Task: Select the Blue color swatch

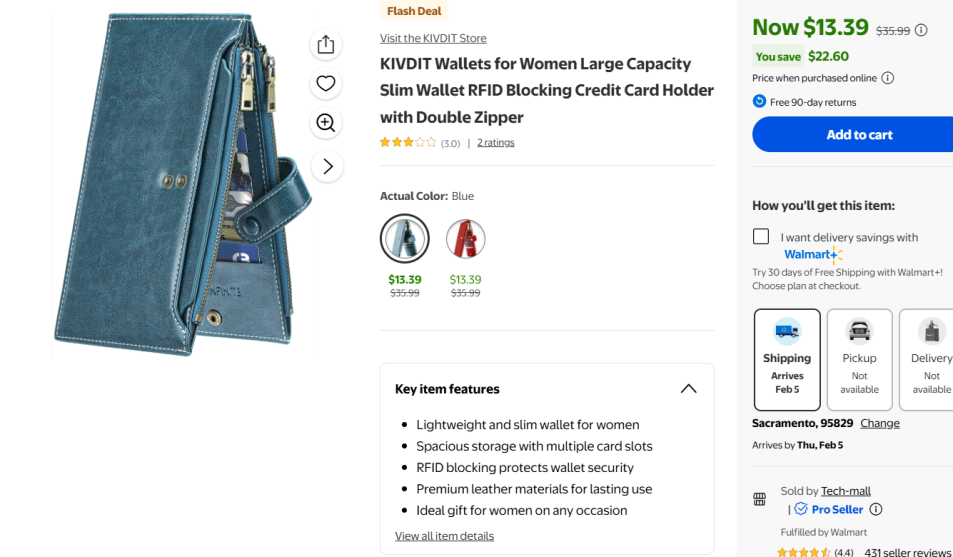Action: 405,239
